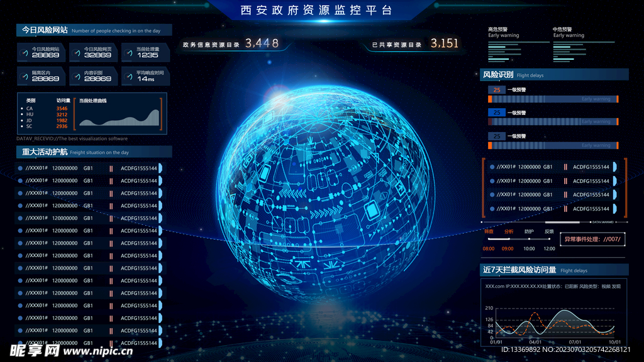The height and width of the screenshot is (362, 644).
Task: Switch to the 防护 tab
Action: [529, 231]
